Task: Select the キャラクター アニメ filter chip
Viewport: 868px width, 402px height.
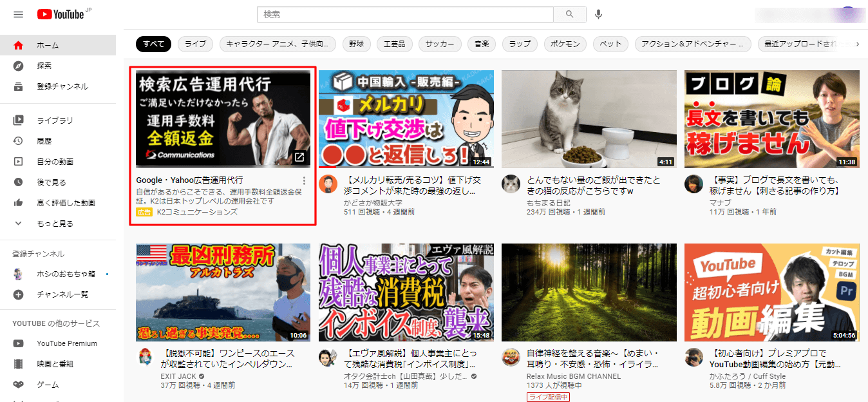Action: click(278, 44)
